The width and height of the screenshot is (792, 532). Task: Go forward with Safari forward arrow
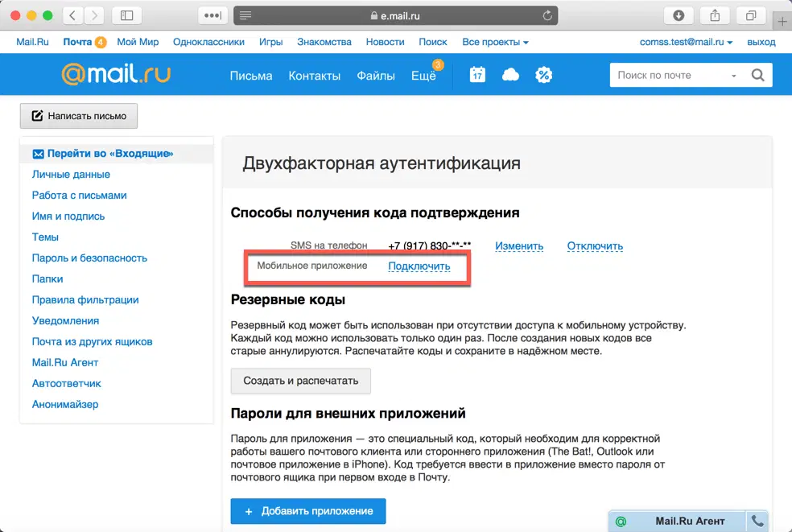pos(94,15)
